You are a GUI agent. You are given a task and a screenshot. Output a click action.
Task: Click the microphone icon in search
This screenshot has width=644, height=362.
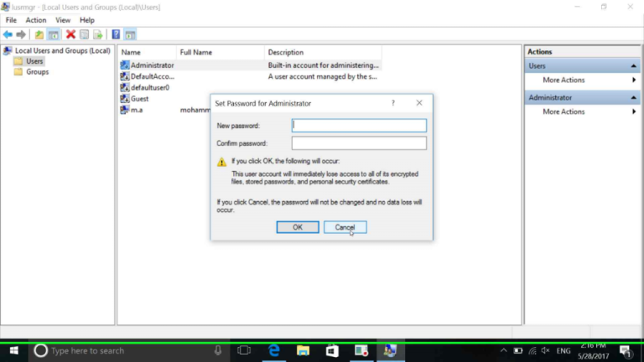click(218, 350)
